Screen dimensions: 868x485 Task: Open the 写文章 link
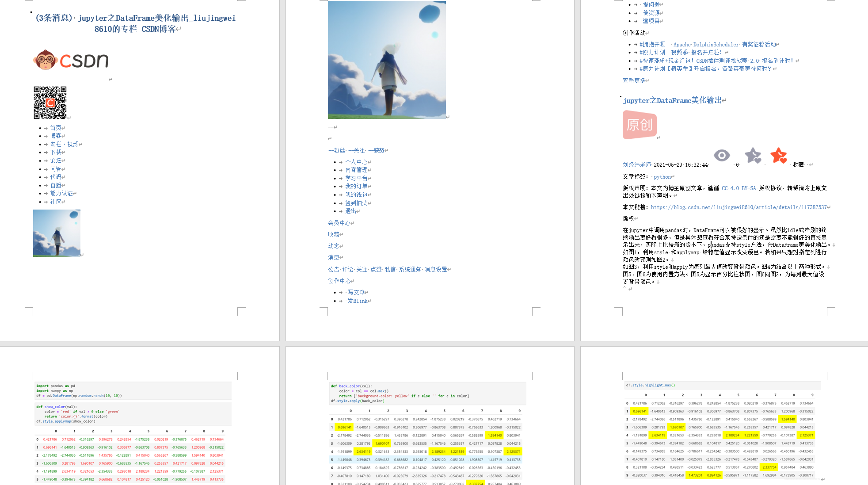[x=356, y=292]
